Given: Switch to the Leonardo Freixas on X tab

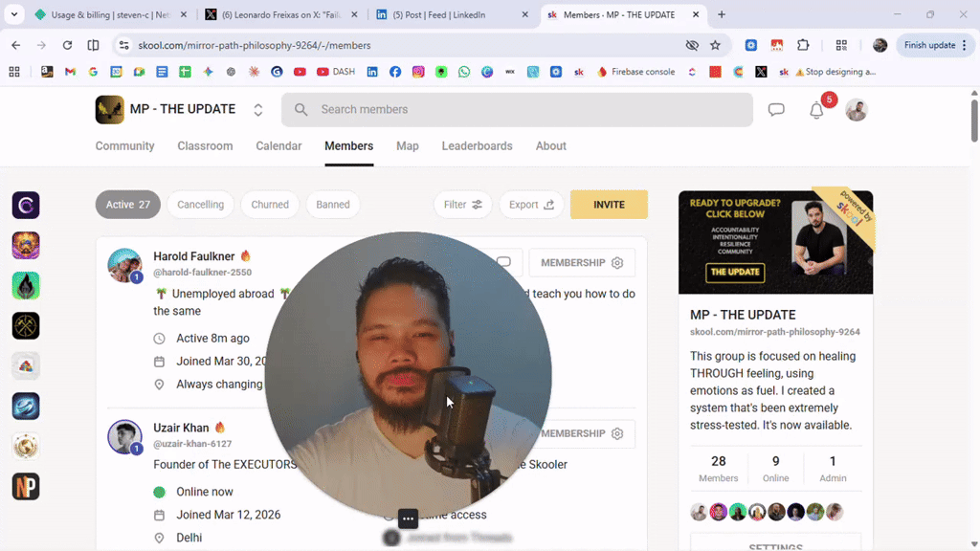Looking at the screenshot, I should click(x=281, y=14).
